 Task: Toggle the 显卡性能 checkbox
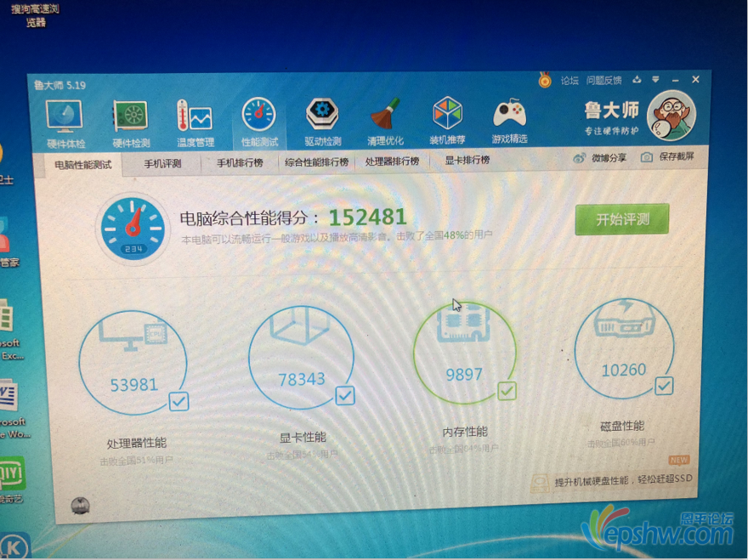345,395
